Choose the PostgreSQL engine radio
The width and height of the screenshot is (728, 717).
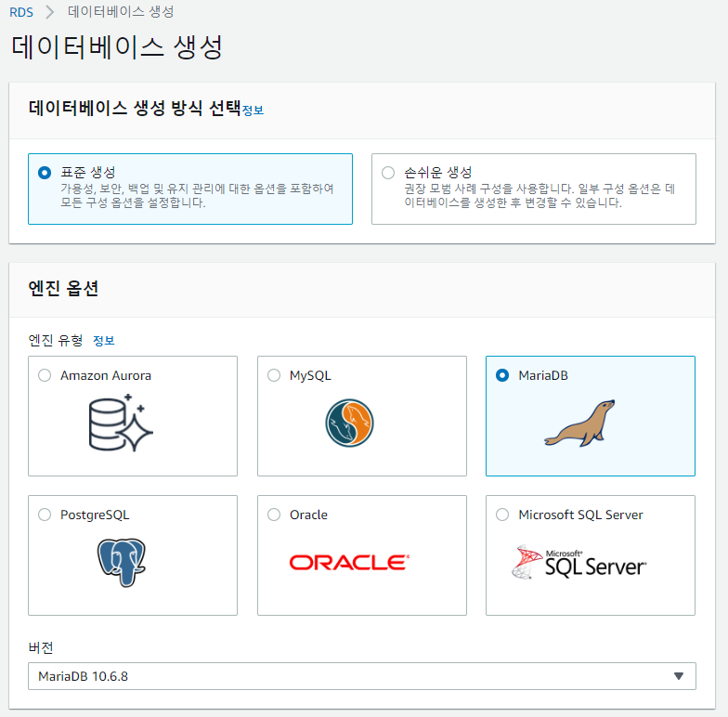tap(45, 515)
